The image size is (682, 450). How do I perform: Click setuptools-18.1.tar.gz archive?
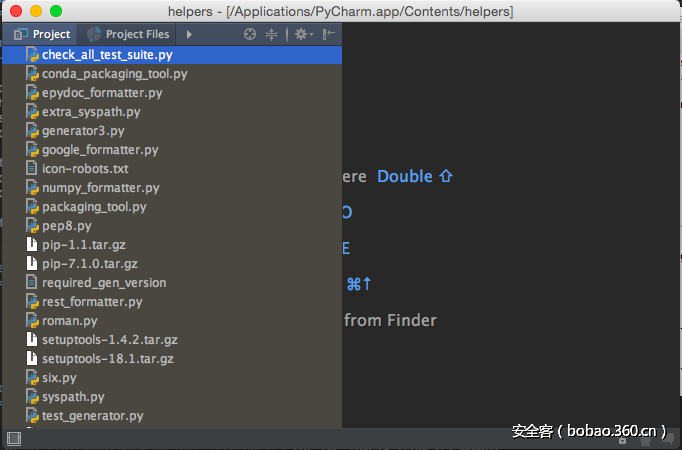[172, 359]
